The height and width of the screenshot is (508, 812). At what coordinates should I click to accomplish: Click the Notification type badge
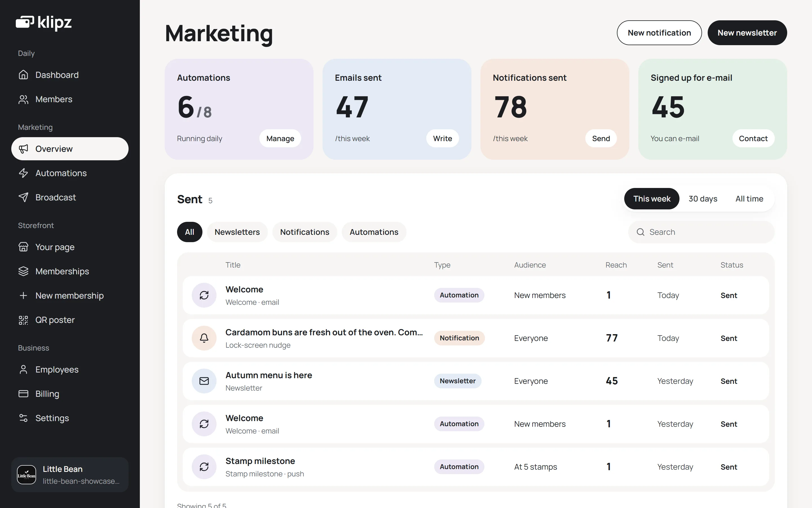[x=459, y=338]
